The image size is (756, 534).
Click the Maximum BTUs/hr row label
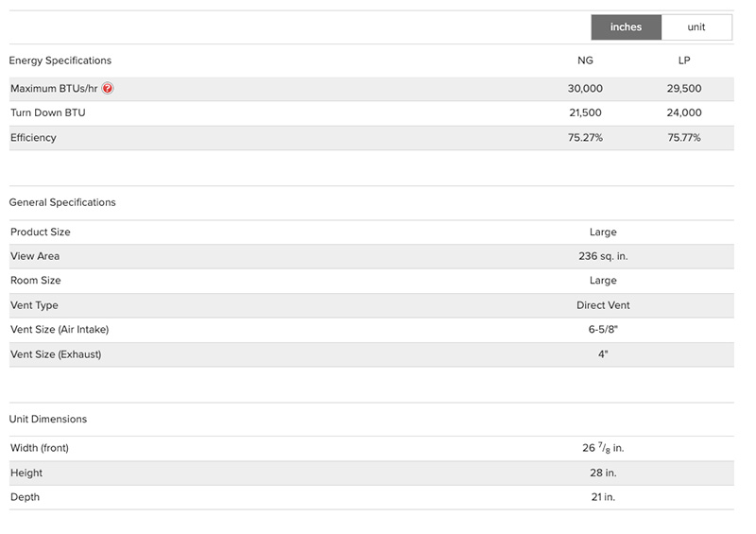pos(54,89)
